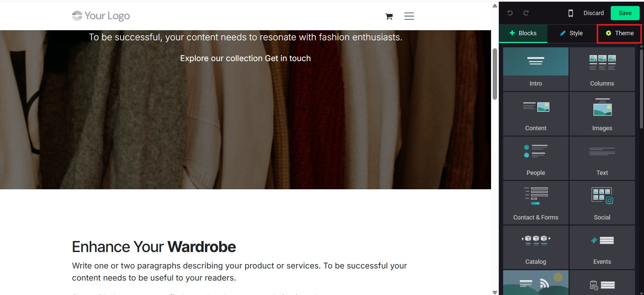The height and width of the screenshot is (295, 644).
Task: Open the Catalog block category
Action: point(536,247)
